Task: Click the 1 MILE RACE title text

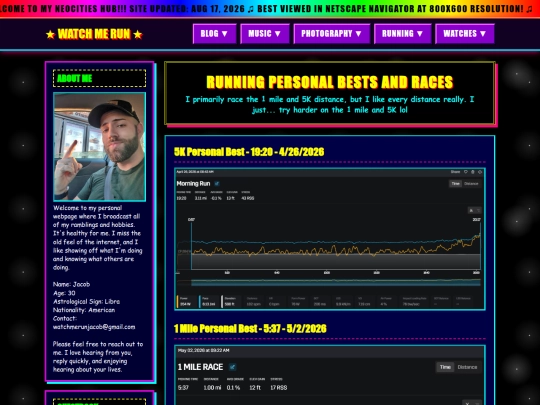Action: coord(200,367)
